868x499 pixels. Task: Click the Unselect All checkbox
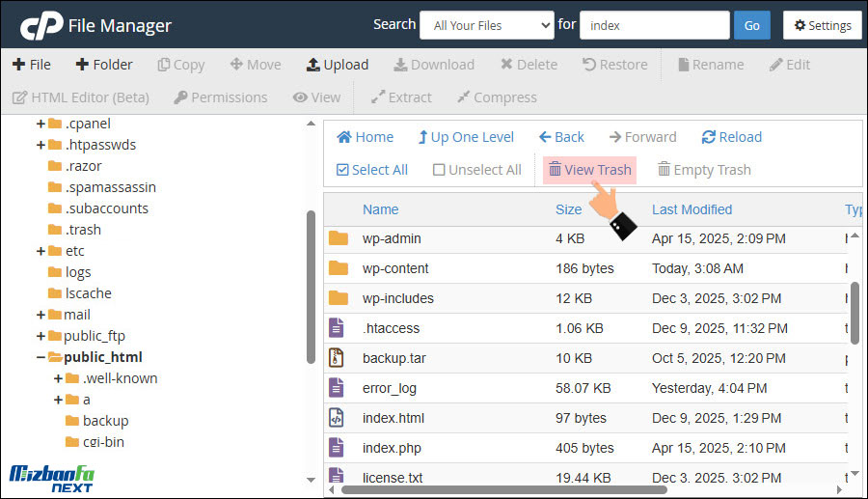439,170
